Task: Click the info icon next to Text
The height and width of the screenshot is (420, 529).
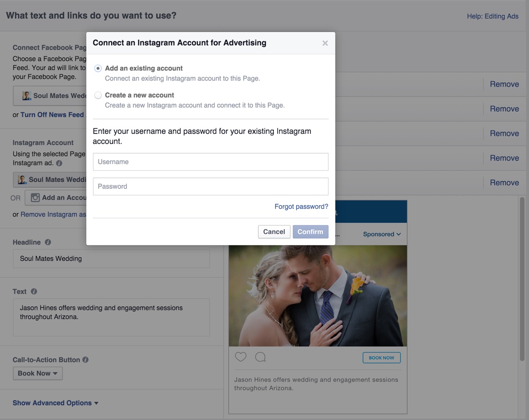Action: tap(34, 291)
